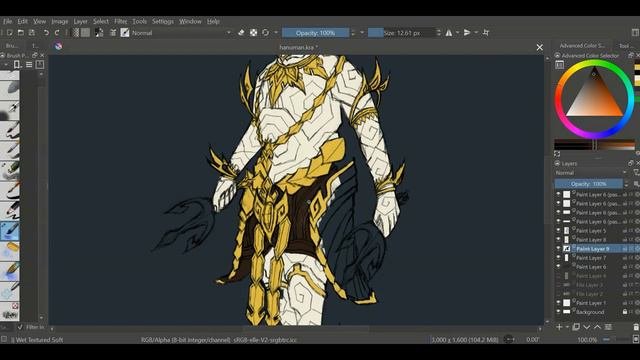Image resolution: width=640 pixels, height=360 pixels.
Task: Adjust the layer Opacity 100% slider
Action: (x=589, y=184)
